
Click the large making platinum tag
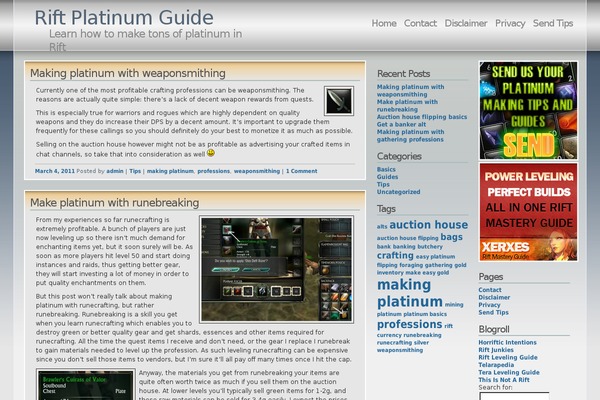(409, 293)
